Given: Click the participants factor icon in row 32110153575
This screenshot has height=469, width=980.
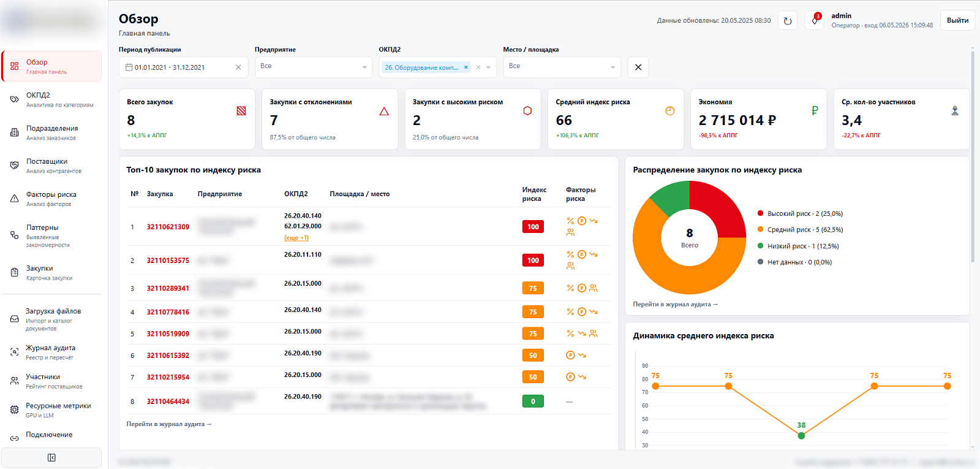Looking at the screenshot, I should pyautogui.click(x=570, y=266).
